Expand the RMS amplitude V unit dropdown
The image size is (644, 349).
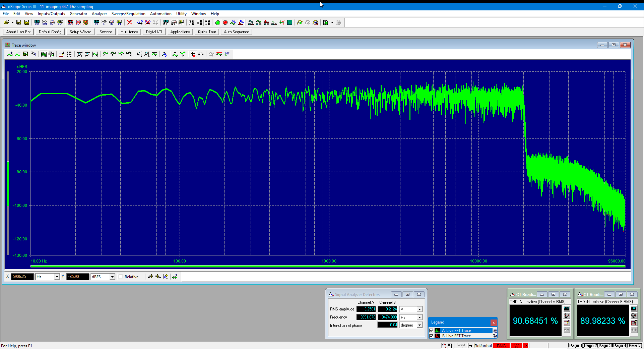tap(420, 309)
